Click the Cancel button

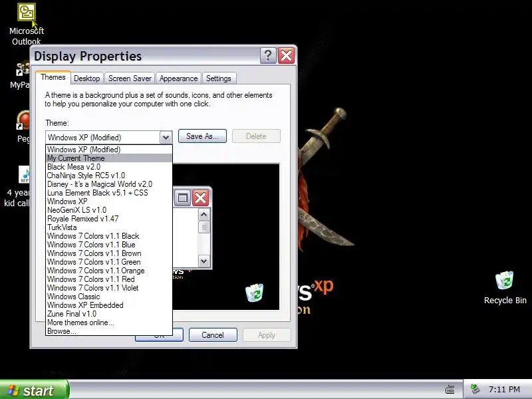coord(213,335)
